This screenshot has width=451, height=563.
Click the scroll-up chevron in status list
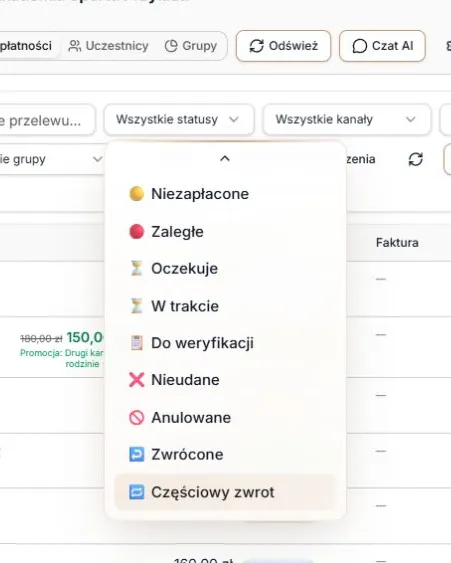pos(225,158)
